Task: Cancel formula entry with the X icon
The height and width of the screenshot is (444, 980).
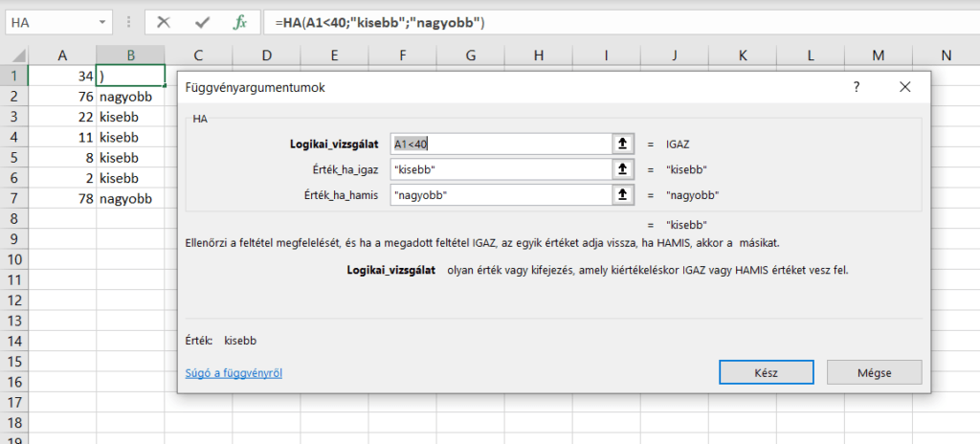Action: coord(164,23)
